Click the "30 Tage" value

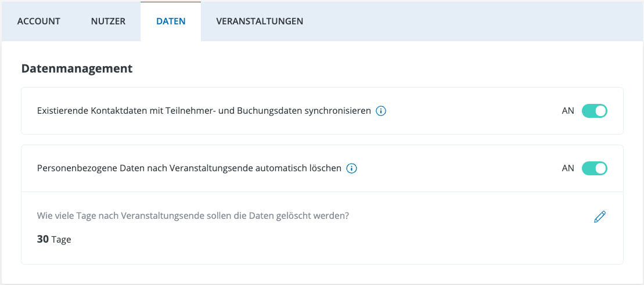[x=54, y=239]
